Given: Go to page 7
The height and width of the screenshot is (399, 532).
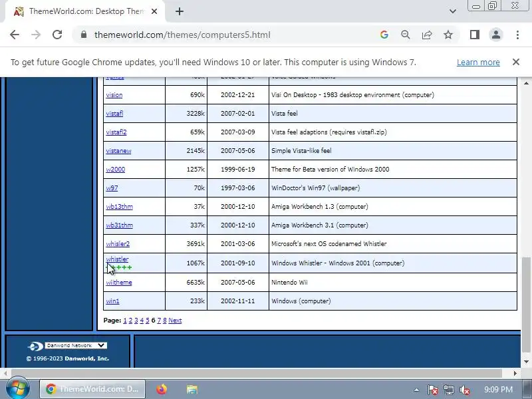Looking at the screenshot, I should tap(159, 321).
